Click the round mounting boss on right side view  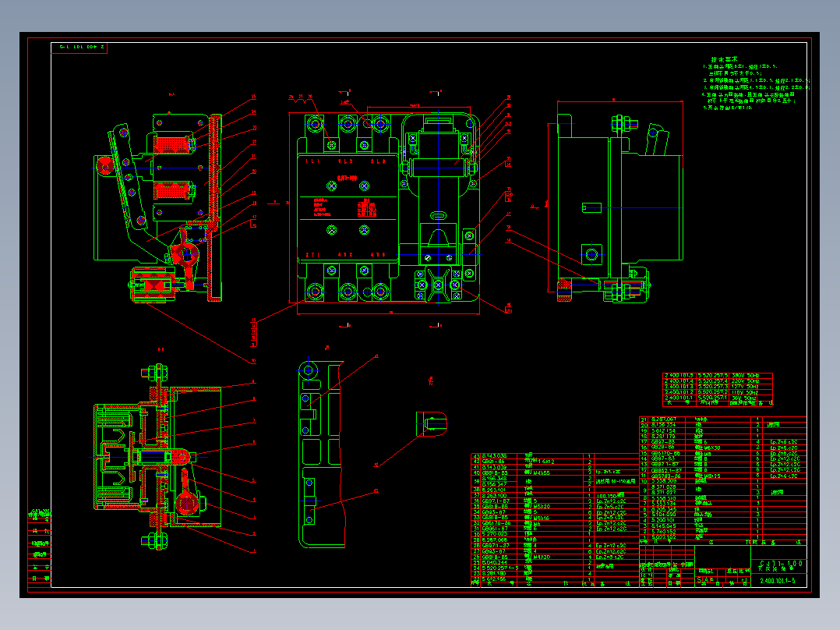tap(591, 255)
